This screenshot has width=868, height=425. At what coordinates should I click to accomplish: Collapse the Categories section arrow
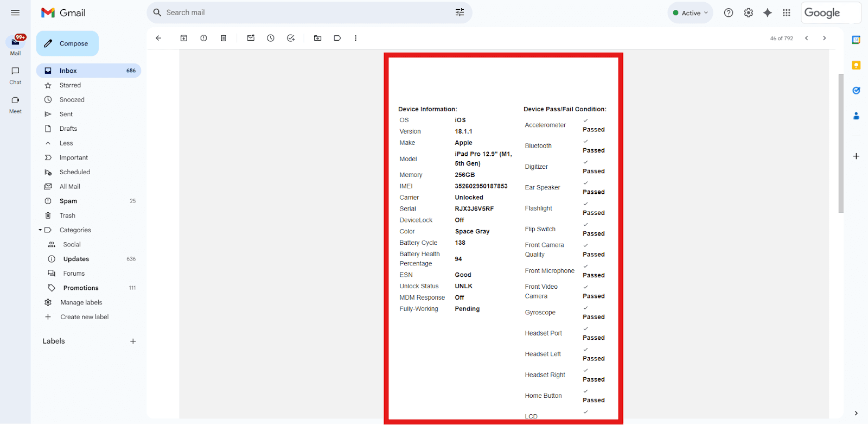click(40, 230)
